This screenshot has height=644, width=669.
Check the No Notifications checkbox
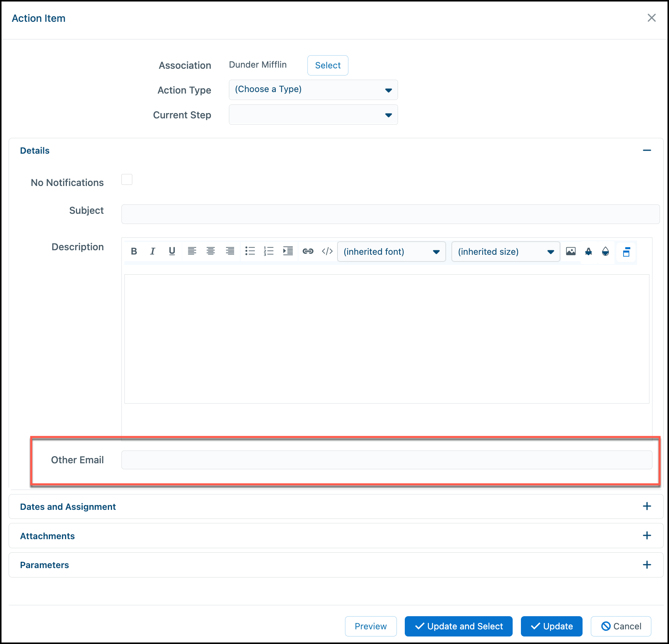(127, 180)
